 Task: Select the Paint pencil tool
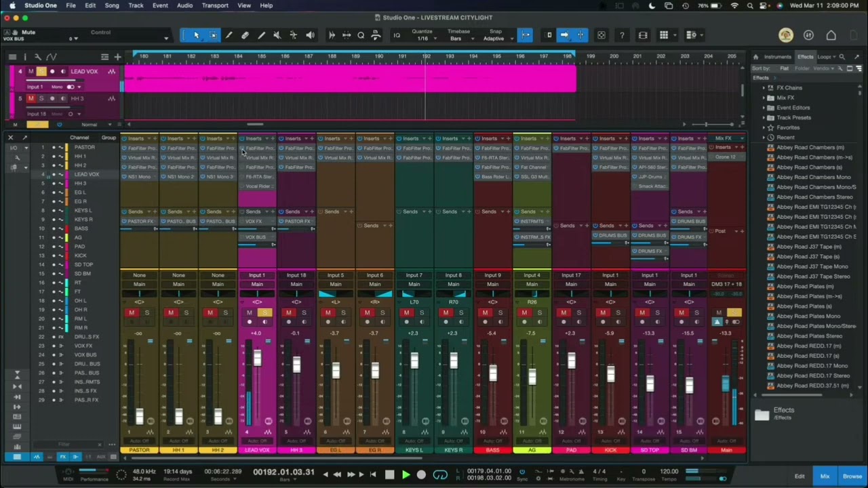(x=261, y=35)
